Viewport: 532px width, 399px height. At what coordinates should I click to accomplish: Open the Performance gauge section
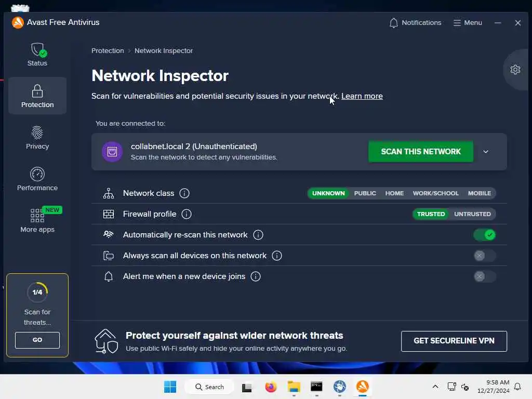click(37, 179)
